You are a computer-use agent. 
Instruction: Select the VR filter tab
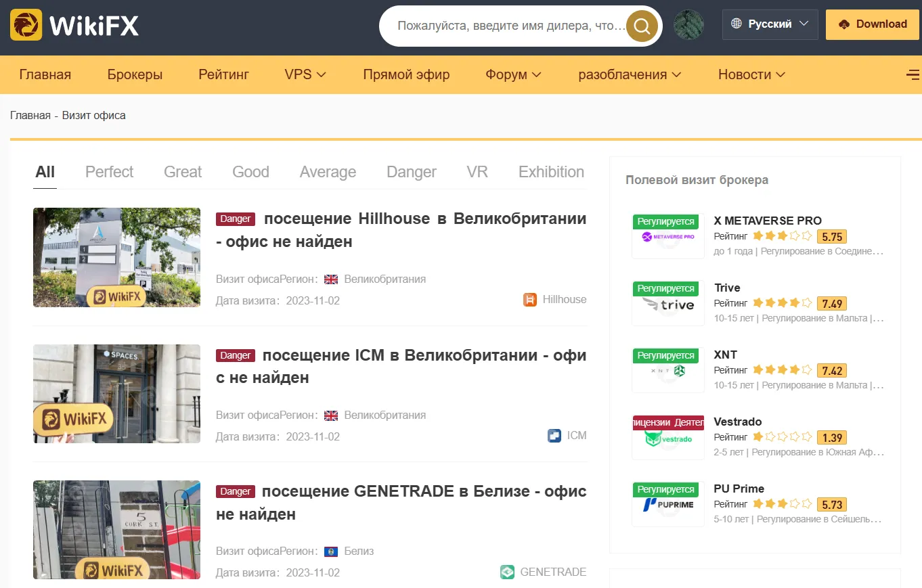477,172
